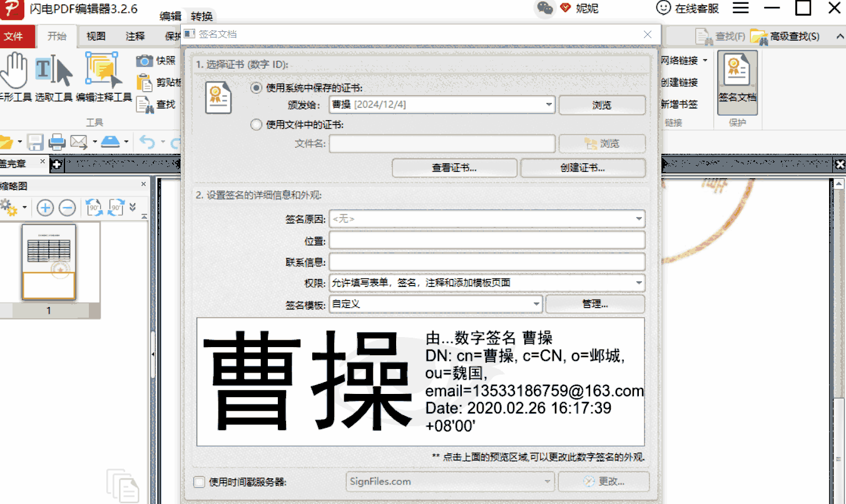Select the text selection tool (选取工具)
Screen dimensions: 846x504
53,77
